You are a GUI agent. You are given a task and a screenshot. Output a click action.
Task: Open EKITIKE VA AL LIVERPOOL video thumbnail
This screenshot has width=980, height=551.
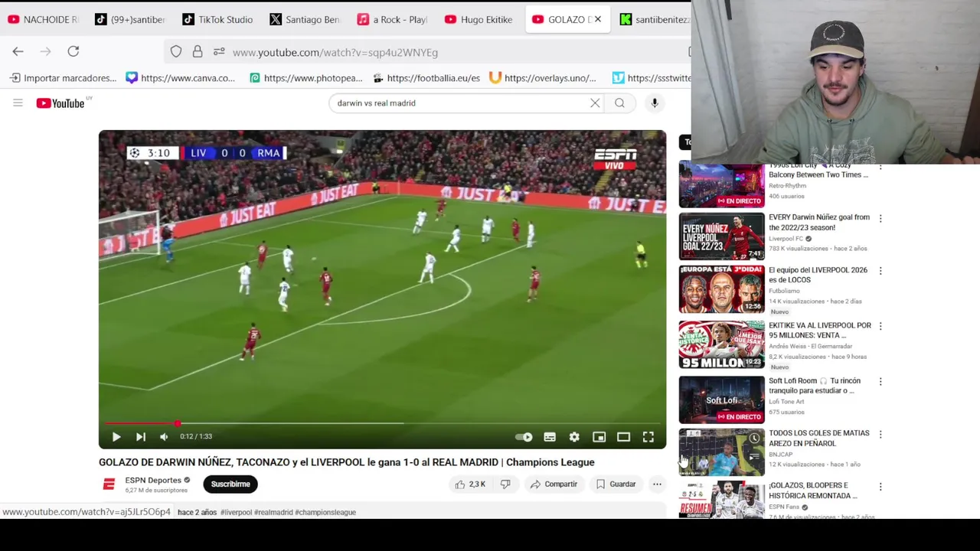721,344
